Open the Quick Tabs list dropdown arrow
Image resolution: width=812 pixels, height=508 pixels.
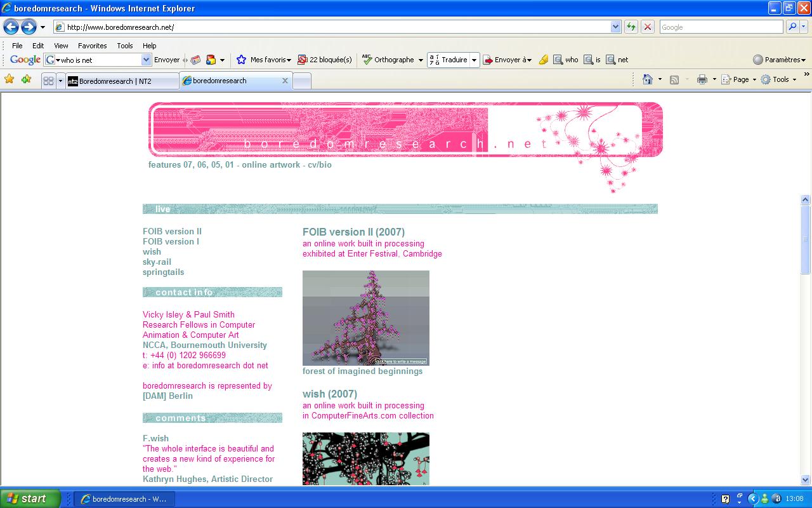coord(61,81)
